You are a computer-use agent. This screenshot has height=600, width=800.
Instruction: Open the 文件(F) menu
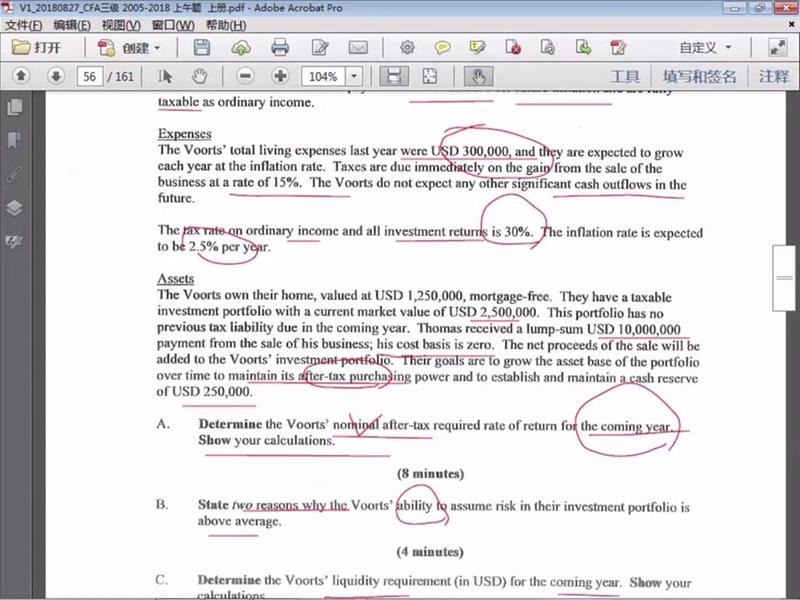(x=24, y=24)
